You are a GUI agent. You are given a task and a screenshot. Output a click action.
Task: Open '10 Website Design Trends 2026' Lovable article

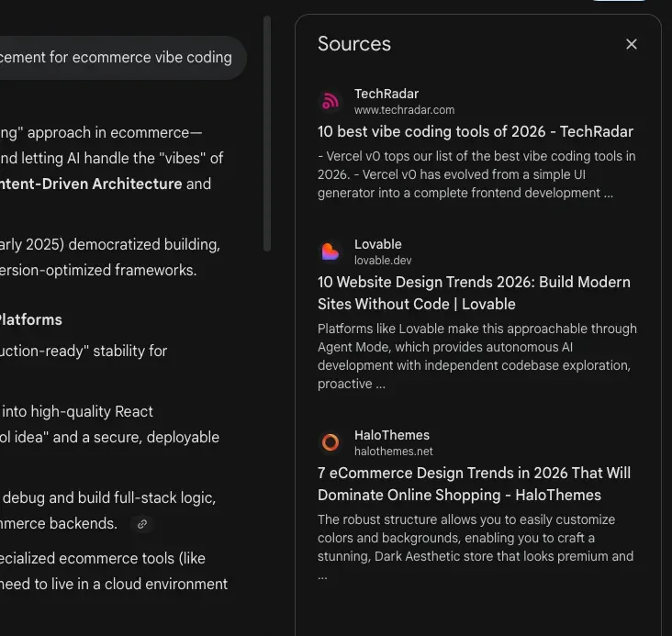pyautogui.click(x=474, y=293)
